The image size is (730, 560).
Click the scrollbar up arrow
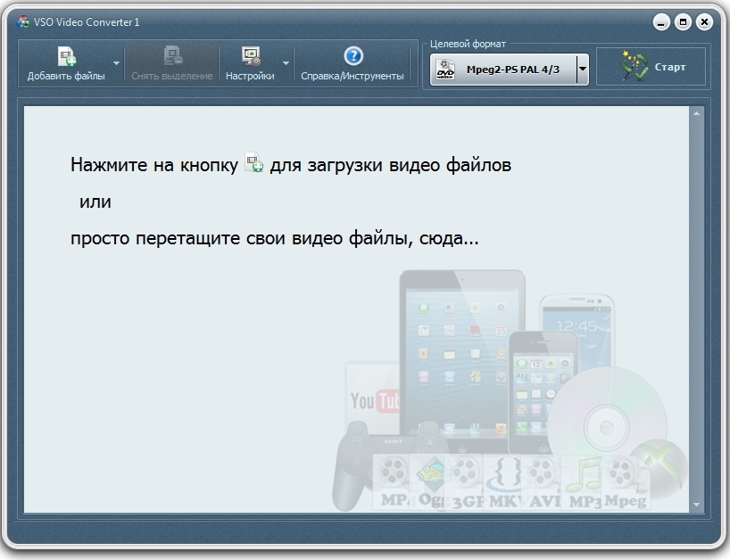pyautogui.click(x=697, y=114)
